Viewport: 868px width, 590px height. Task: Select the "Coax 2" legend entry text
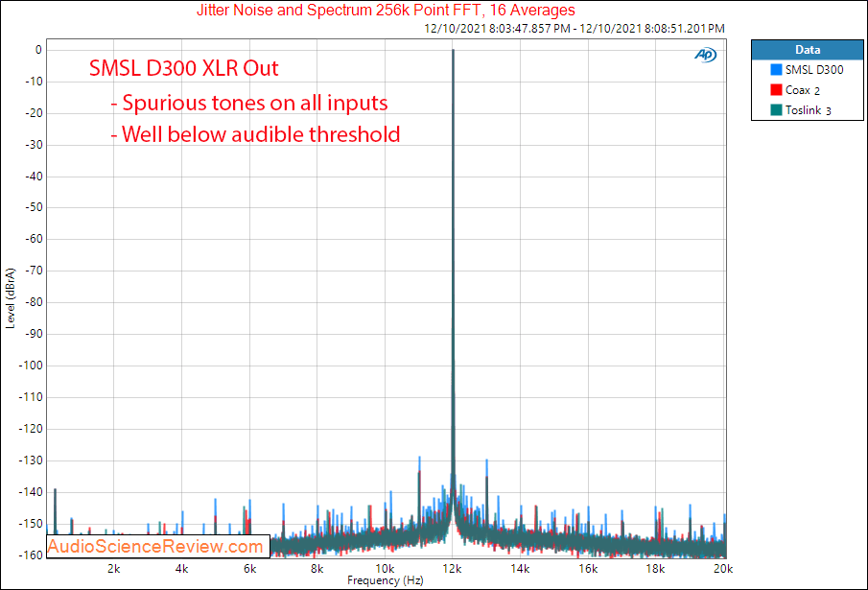(x=803, y=90)
